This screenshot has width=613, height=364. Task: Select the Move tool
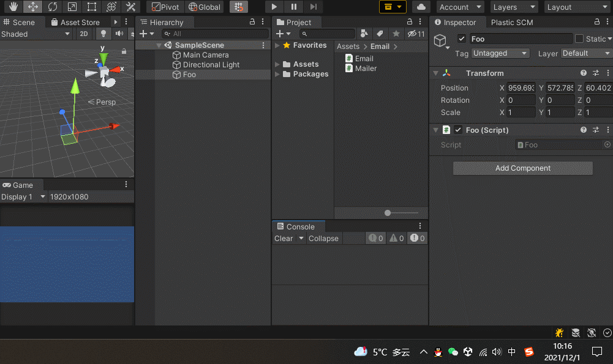pyautogui.click(x=33, y=7)
